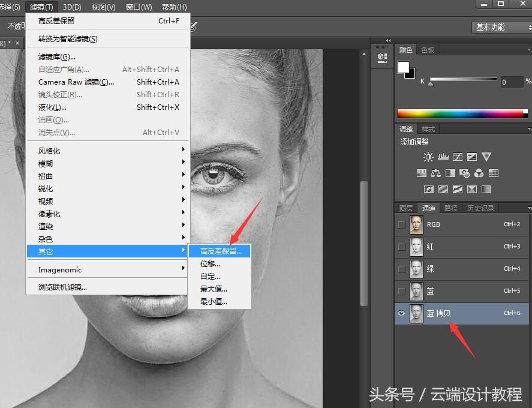This screenshot has height=408, width=532.
Task: Click 浏览联机滤镜... menu entry
Action: pos(62,287)
